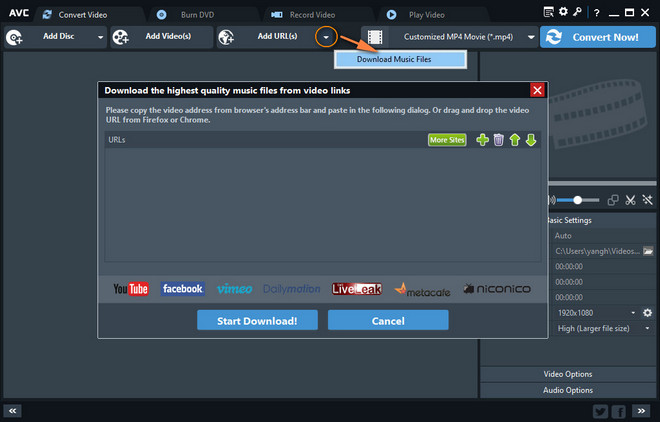Switch to the Burn DVD tab
This screenshot has height=422, width=660.
(197, 15)
